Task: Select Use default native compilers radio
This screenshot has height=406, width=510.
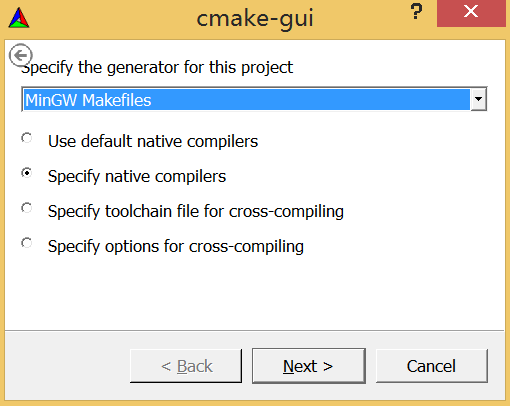Action: (27, 138)
